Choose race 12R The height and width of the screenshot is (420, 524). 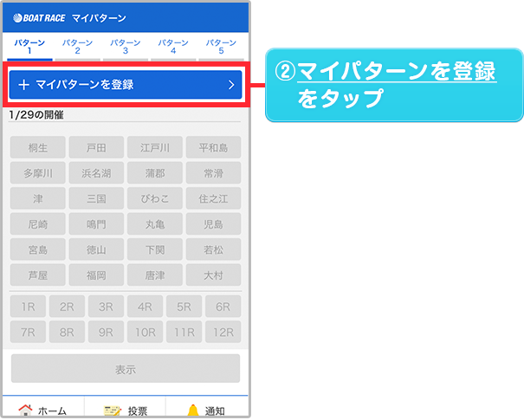pyautogui.click(x=223, y=332)
